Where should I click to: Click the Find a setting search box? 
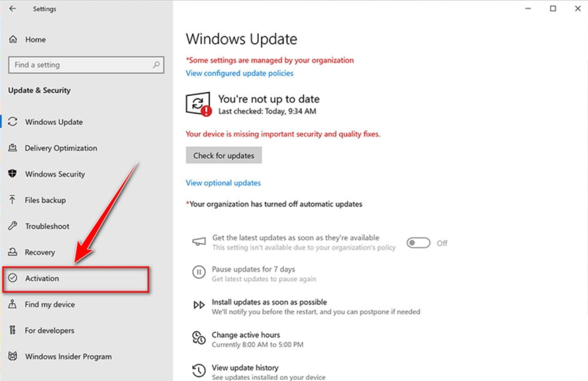[86, 65]
